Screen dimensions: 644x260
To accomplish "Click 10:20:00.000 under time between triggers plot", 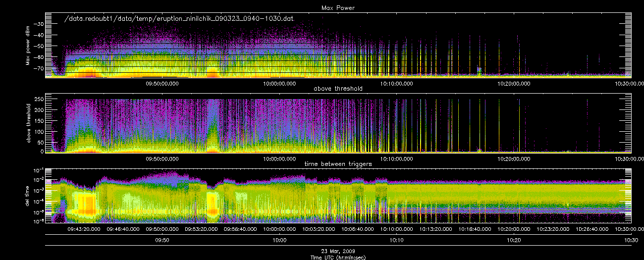I will tap(514, 229).
